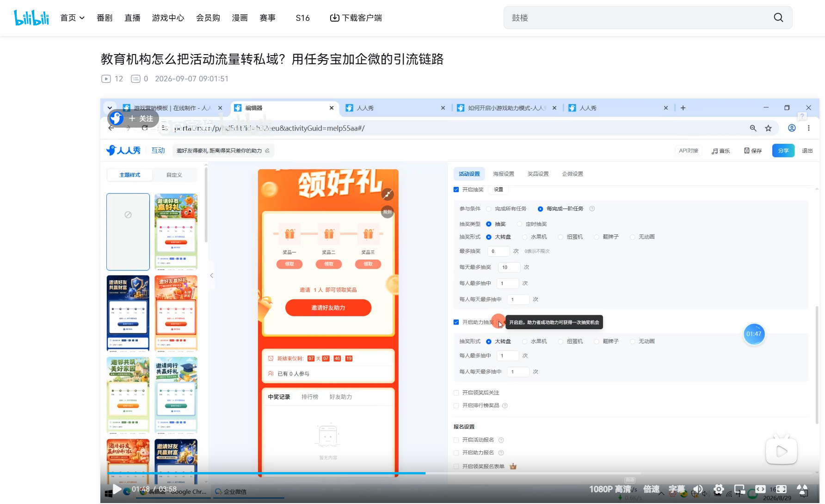
Task: Switch to the 海报设置 tab
Action: coord(504,174)
